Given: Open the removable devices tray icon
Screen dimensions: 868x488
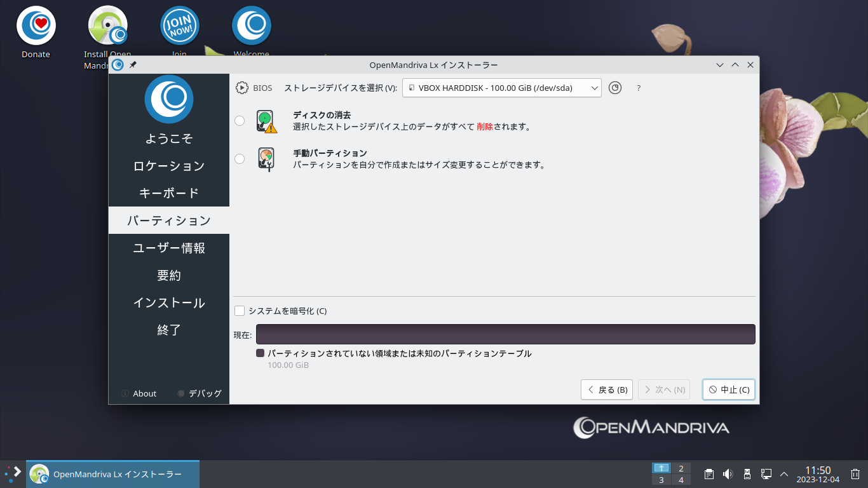Looking at the screenshot, I should pyautogui.click(x=747, y=474).
